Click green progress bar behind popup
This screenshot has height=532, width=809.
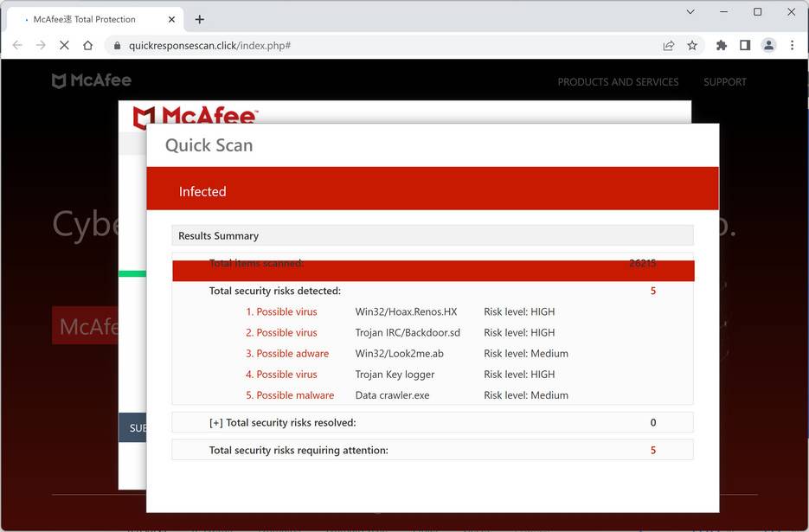pos(132,273)
